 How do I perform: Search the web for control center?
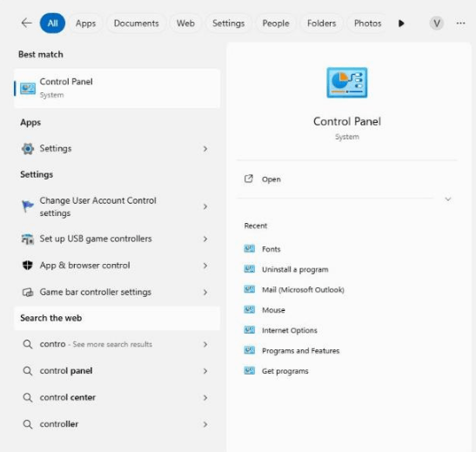(117, 398)
